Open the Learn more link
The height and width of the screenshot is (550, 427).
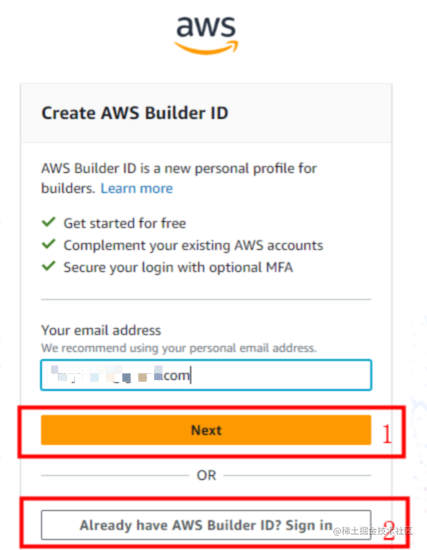(137, 188)
